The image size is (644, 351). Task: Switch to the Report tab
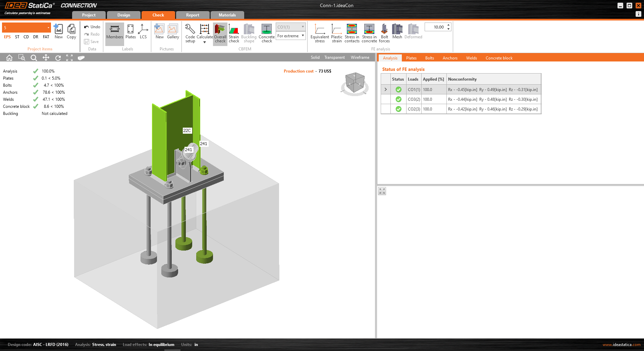[193, 15]
